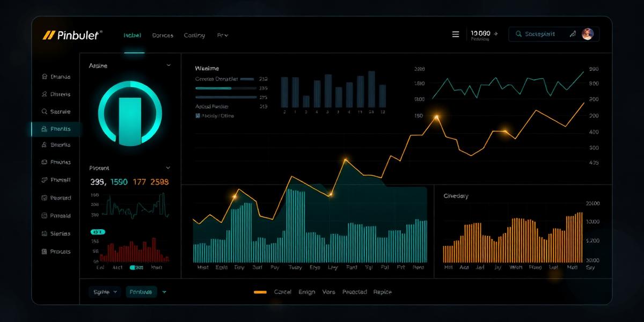Toggle the Vors legend entry
Viewport: 644px width, 322px height.
coord(328,292)
